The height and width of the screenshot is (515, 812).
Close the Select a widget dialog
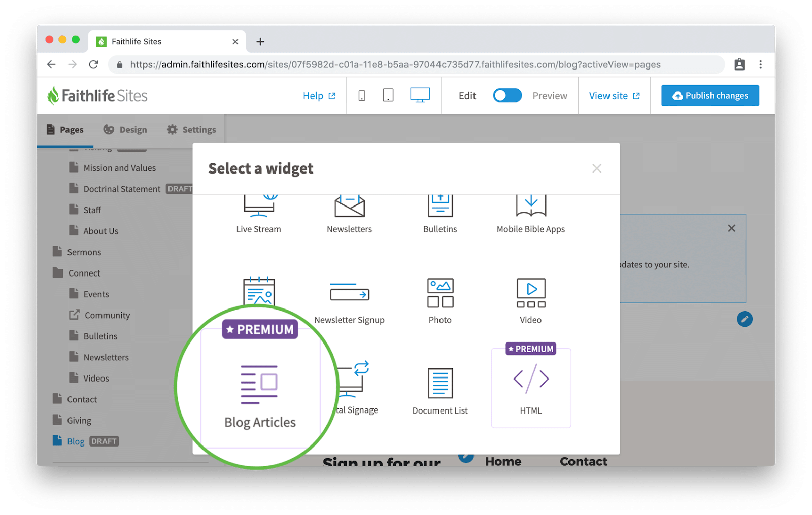point(597,168)
